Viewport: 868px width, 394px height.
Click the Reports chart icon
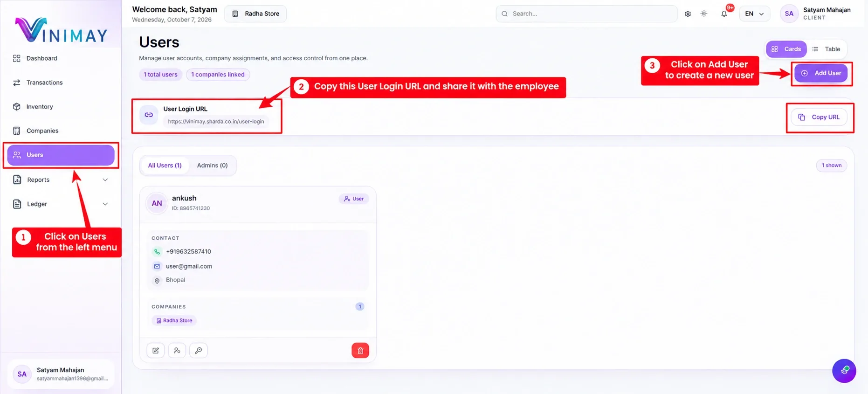pos(17,180)
